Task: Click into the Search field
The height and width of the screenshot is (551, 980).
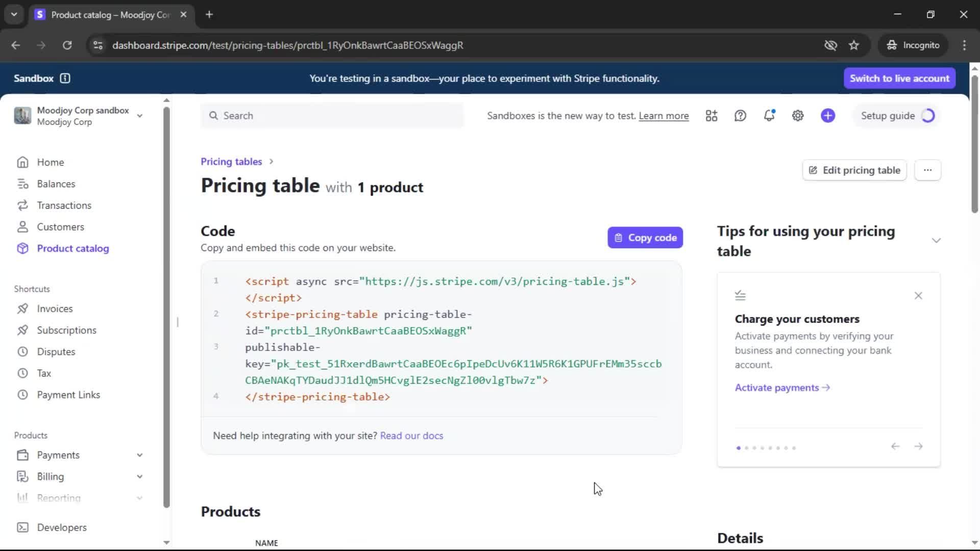Action: [332, 116]
